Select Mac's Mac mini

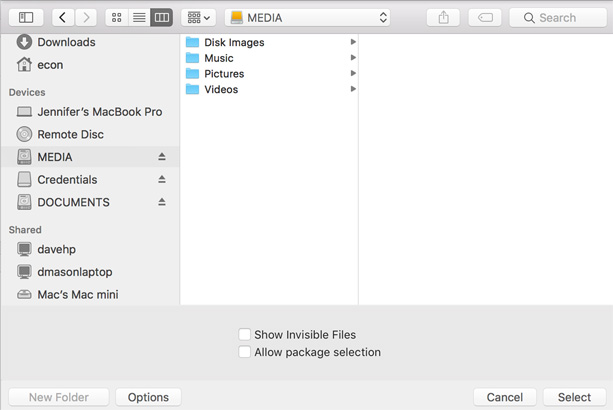(x=90, y=295)
